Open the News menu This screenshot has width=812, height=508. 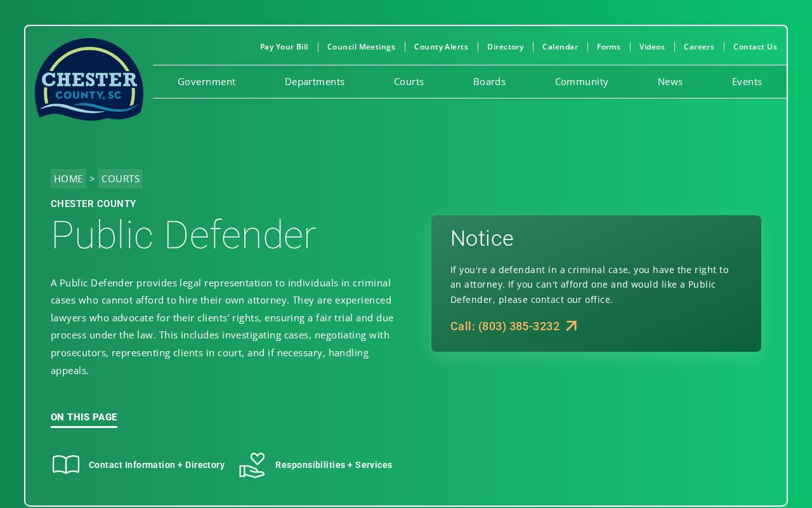670,81
